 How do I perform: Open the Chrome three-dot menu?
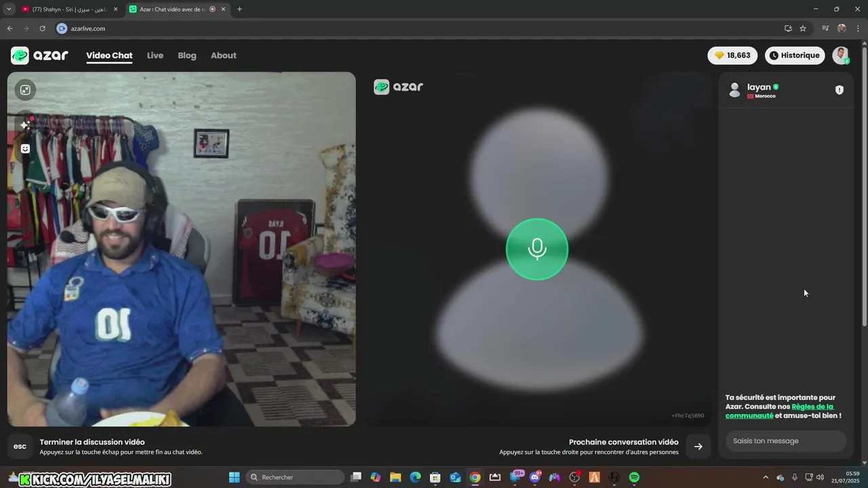point(859,28)
